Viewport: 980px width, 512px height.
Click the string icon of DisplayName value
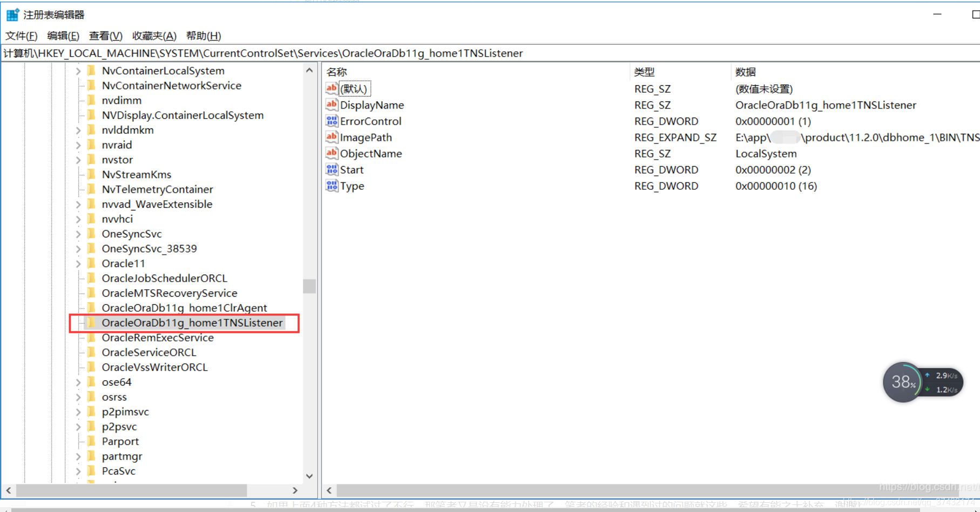click(x=332, y=105)
